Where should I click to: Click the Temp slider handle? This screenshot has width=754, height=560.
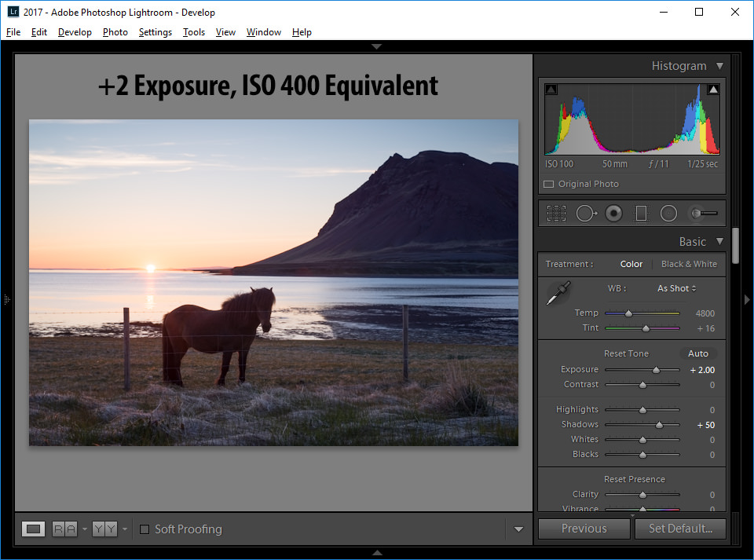tap(628, 313)
